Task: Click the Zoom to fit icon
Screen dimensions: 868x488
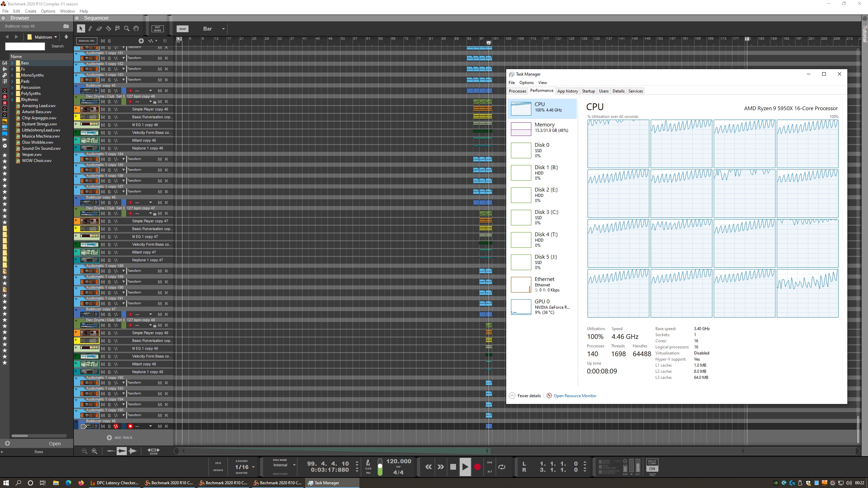Action: pyautogui.click(x=153, y=451)
